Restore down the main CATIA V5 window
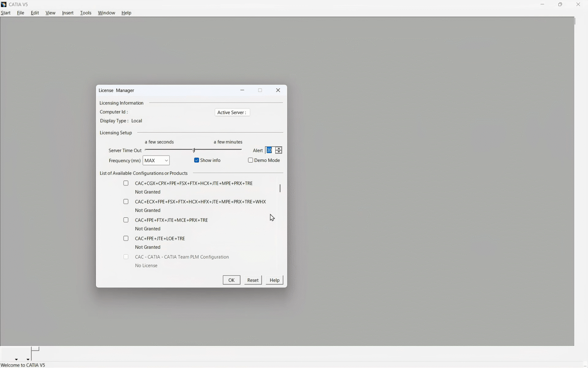 (x=560, y=5)
